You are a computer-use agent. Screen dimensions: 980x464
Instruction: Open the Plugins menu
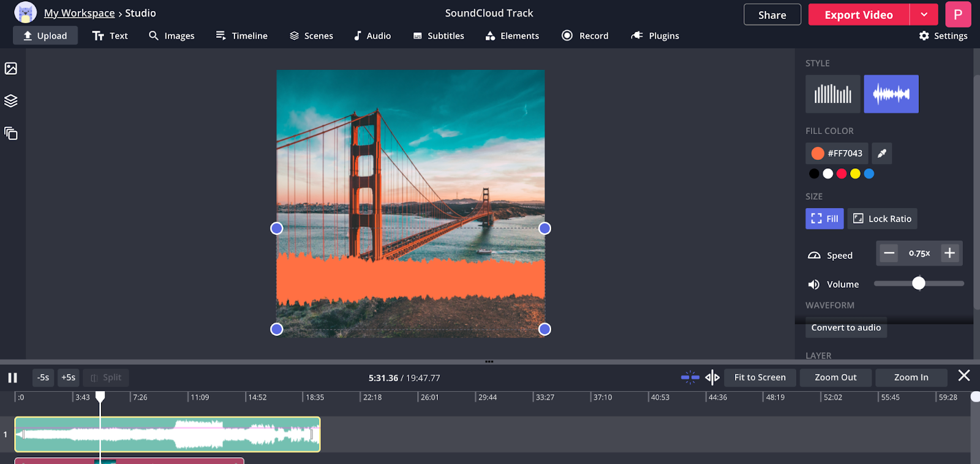(655, 36)
